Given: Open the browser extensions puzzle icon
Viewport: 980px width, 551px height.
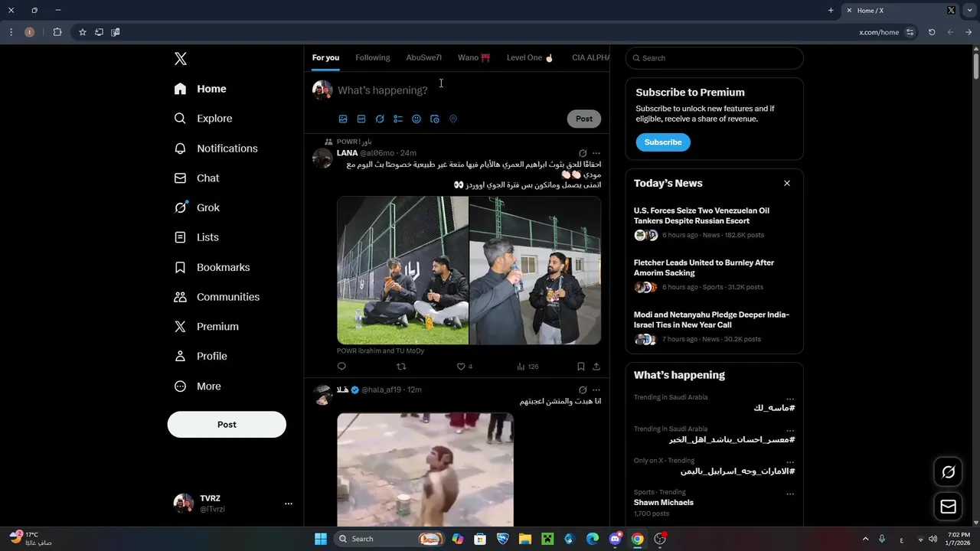Looking at the screenshot, I should click(x=57, y=32).
